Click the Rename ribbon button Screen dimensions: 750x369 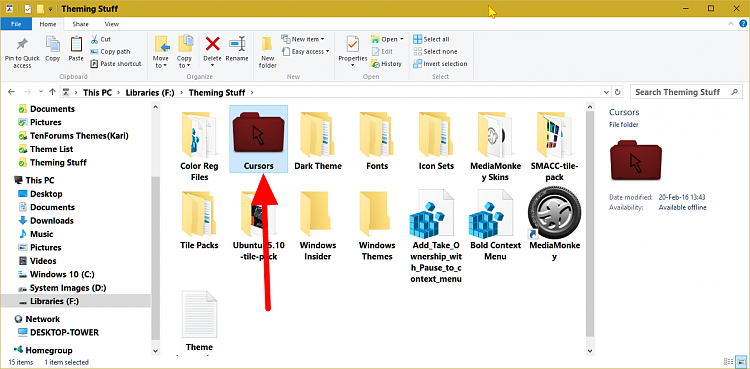237,49
